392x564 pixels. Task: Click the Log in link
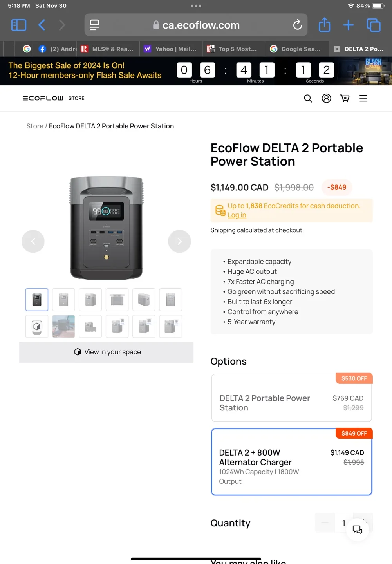point(237,215)
